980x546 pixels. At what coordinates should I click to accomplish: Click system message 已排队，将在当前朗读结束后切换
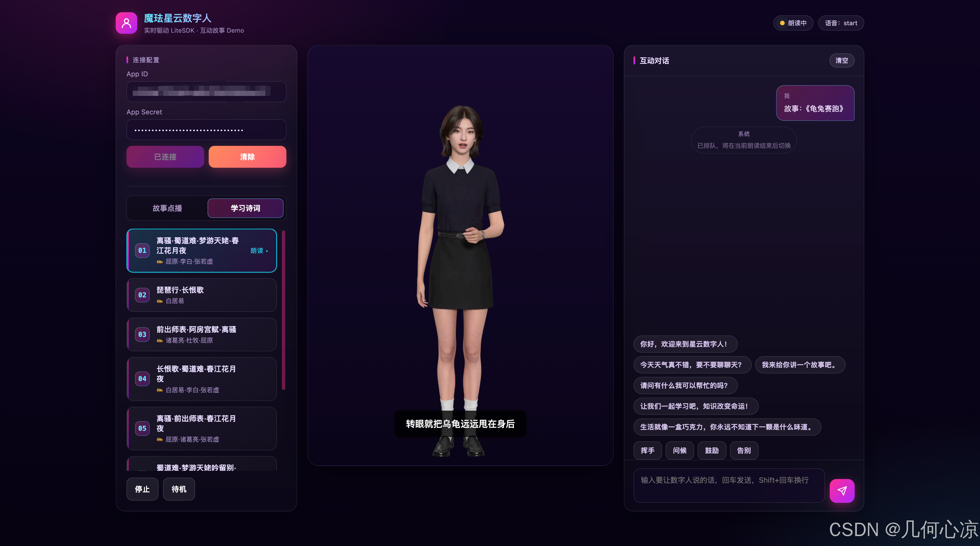744,140
